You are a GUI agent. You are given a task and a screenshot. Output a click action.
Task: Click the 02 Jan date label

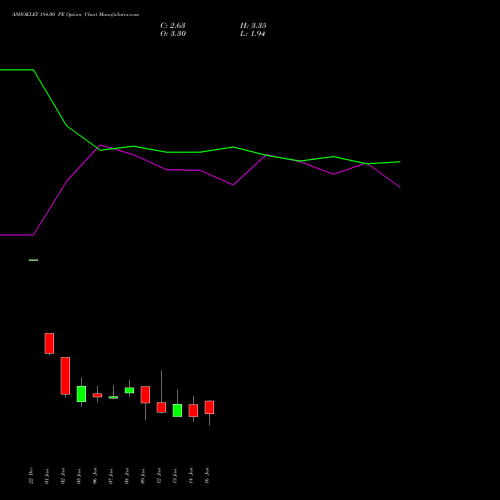click(x=63, y=476)
